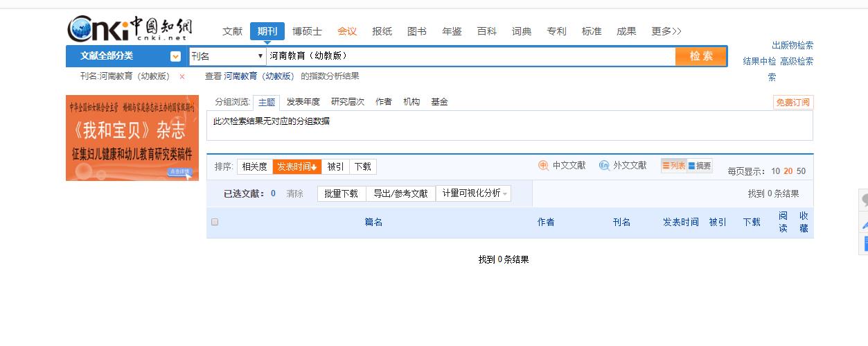Click the search text input field
This screenshot has width=868, height=346.
coord(470,56)
